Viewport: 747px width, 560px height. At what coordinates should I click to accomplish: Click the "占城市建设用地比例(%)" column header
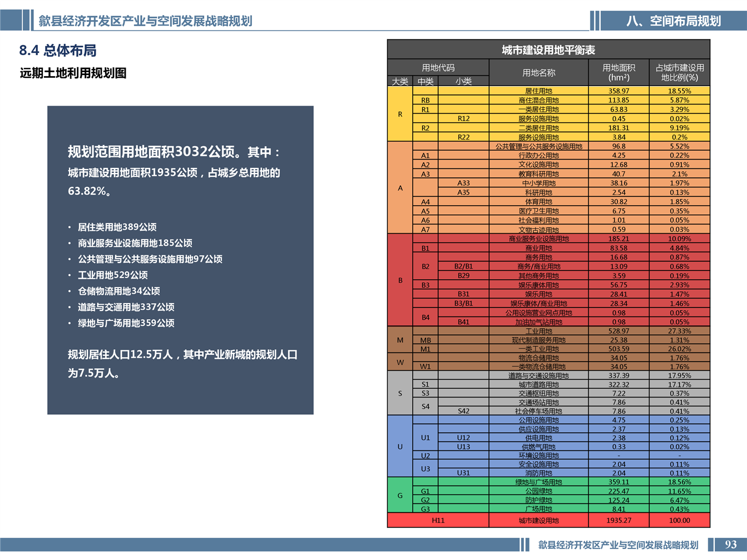coord(679,72)
